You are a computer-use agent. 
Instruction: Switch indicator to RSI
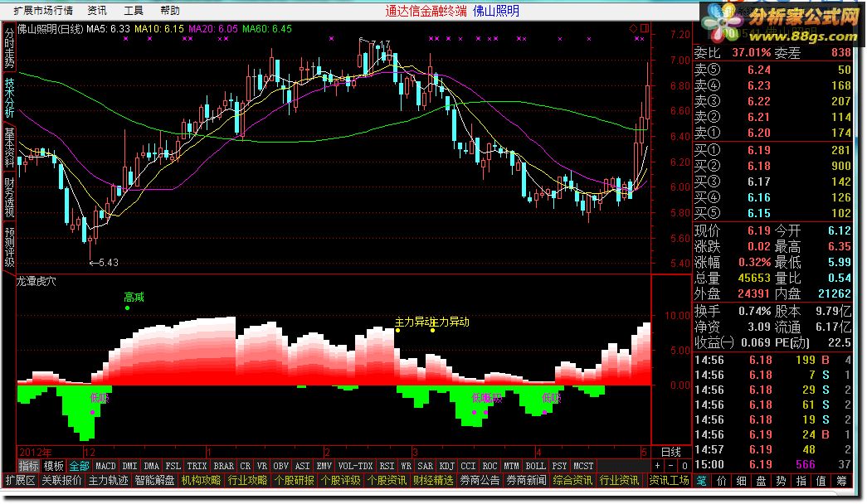tap(387, 466)
